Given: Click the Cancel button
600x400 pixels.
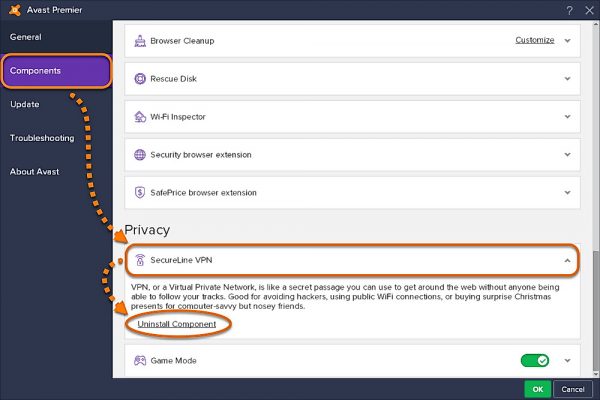Looking at the screenshot, I should pyautogui.click(x=573, y=389).
